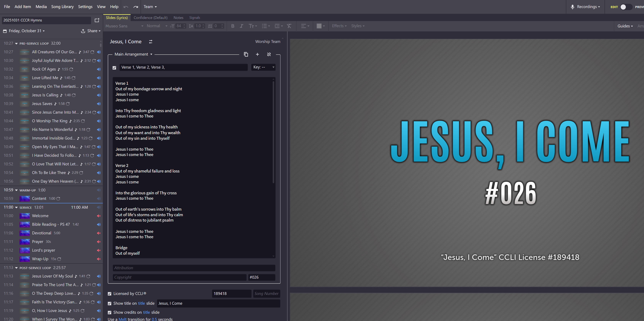Click the swap song icon beside Jesus, I Come
Viewport: 644px width, 321px height.
(151, 42)
